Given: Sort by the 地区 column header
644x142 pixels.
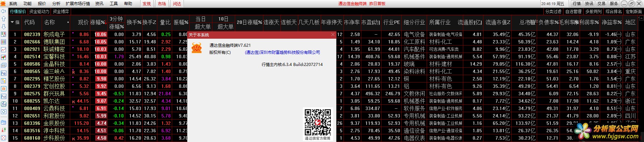Looking at the screenshot, I should [x=630, y=23].
